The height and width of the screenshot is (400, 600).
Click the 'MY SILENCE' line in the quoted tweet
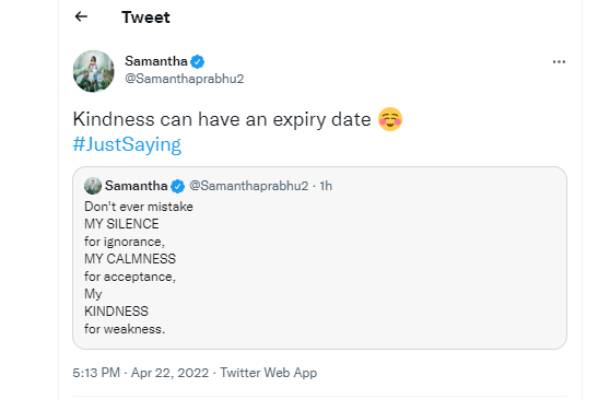(122, 223)
